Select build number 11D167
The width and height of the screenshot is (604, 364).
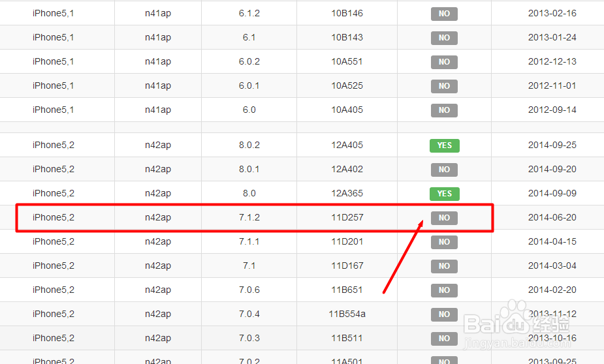coord(347,265)
